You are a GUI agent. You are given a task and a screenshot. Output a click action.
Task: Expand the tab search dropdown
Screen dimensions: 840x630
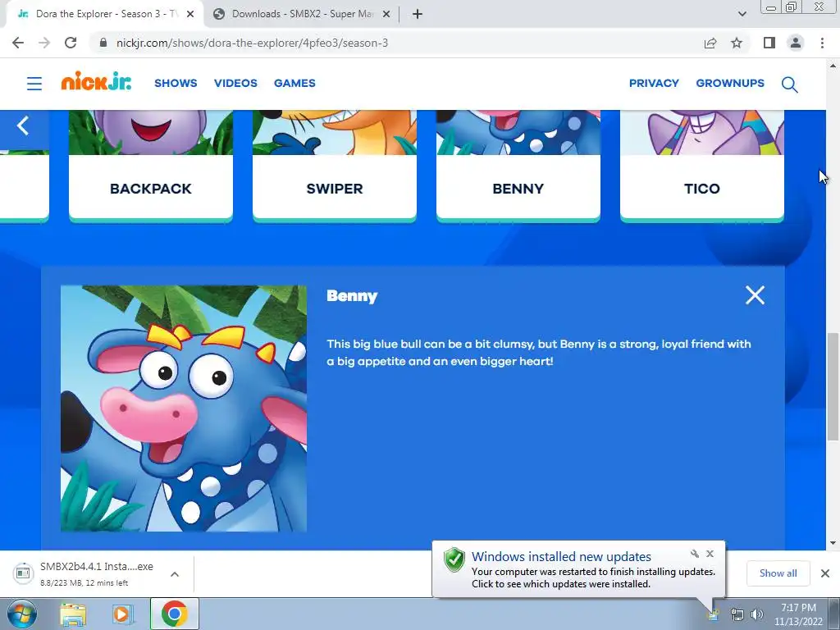[x=742, y=14]
